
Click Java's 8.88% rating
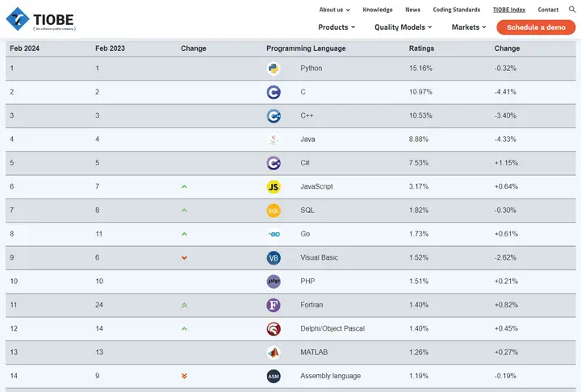coord(419,140)
